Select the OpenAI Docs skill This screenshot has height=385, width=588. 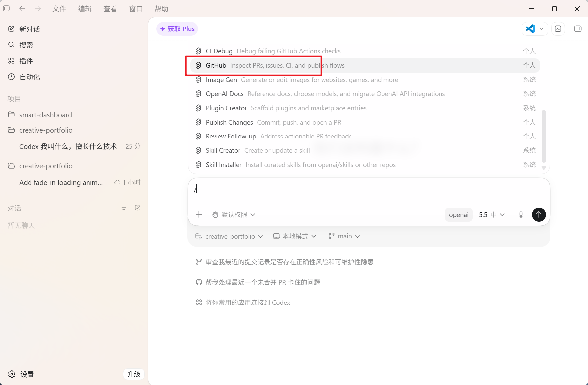365,94
